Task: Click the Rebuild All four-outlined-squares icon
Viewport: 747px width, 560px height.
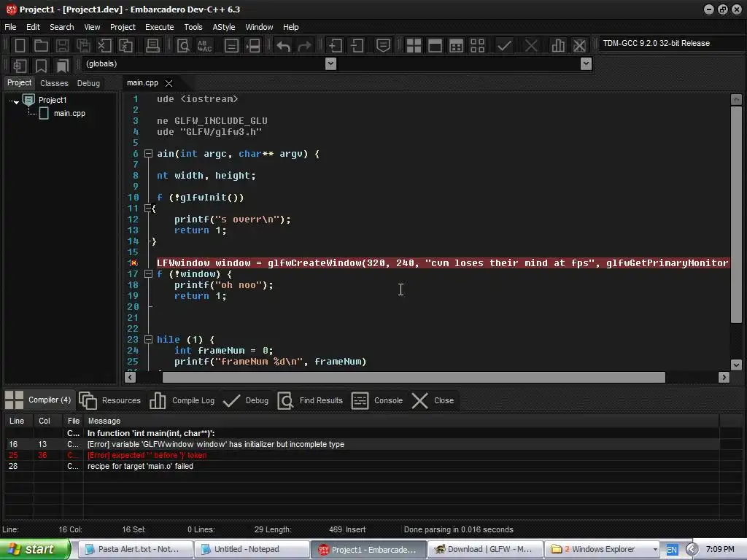Action: [x=477, y=46]
